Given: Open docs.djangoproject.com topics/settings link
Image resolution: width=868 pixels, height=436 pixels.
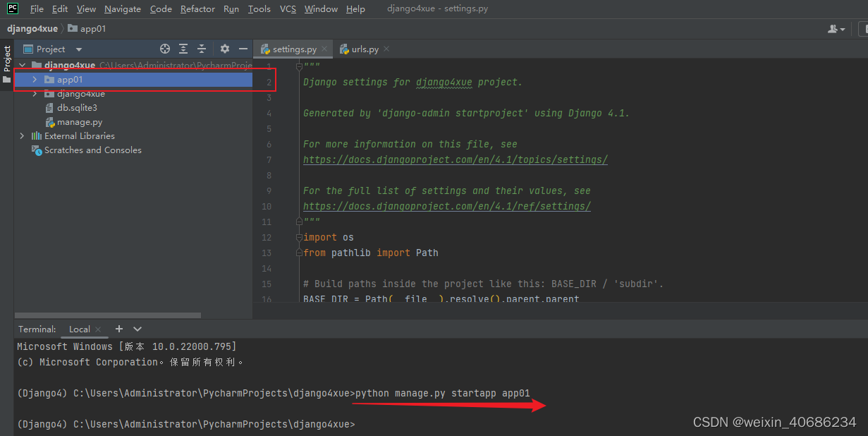Looking at the screenshot, I should [456, 160].
